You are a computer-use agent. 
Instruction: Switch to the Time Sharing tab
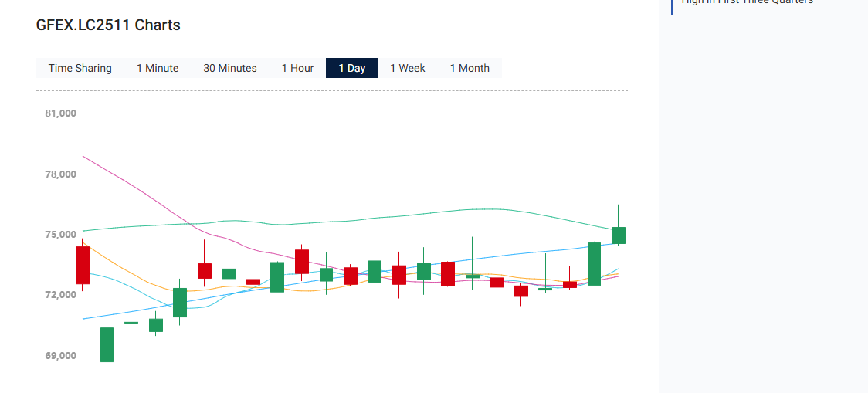pyautogui.click(x=80, y=68)
